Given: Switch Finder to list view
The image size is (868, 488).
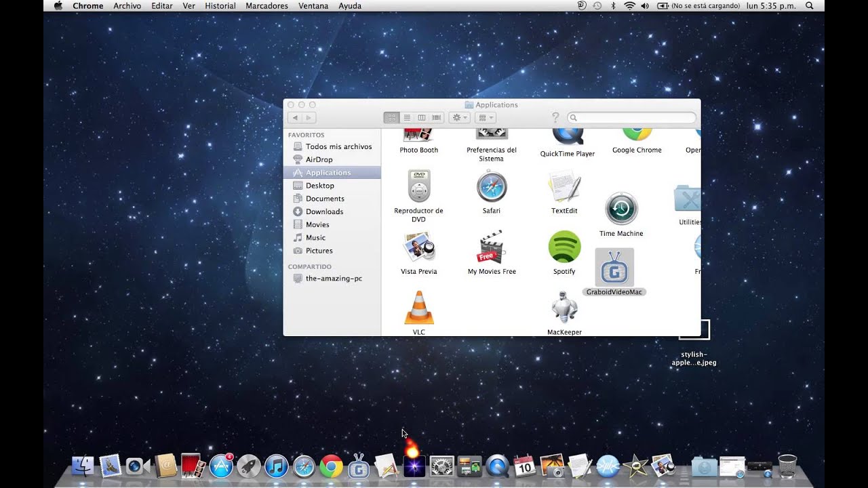Looking at the screenshot, I should [x=407, y=118].
